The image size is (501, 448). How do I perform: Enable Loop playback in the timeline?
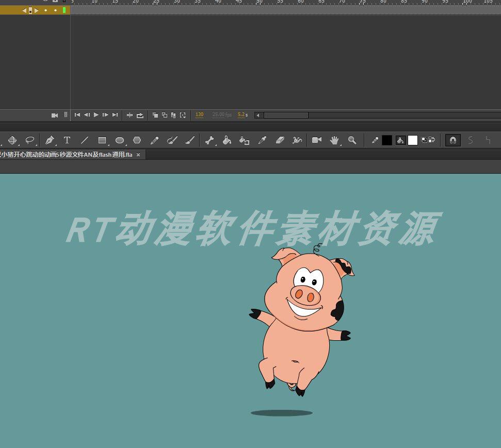[x=139, y=115]
